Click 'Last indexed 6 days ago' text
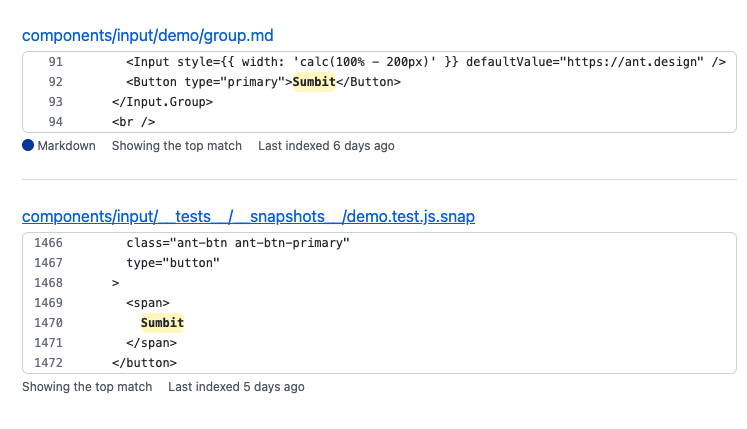The width and height of the screenshot is (747, 429). click(326, 146)
